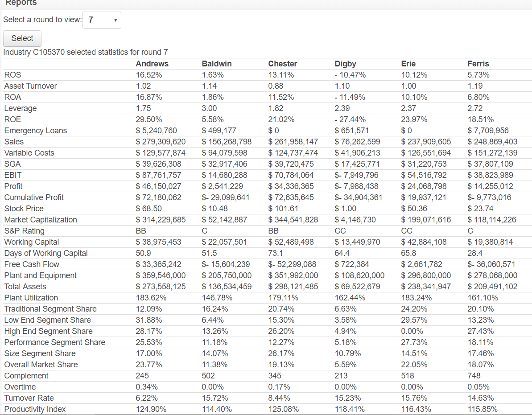The width and height of the screenshot is (532, 415).
Task: Click the Plant Utilization row label
Action: (31, 298)
